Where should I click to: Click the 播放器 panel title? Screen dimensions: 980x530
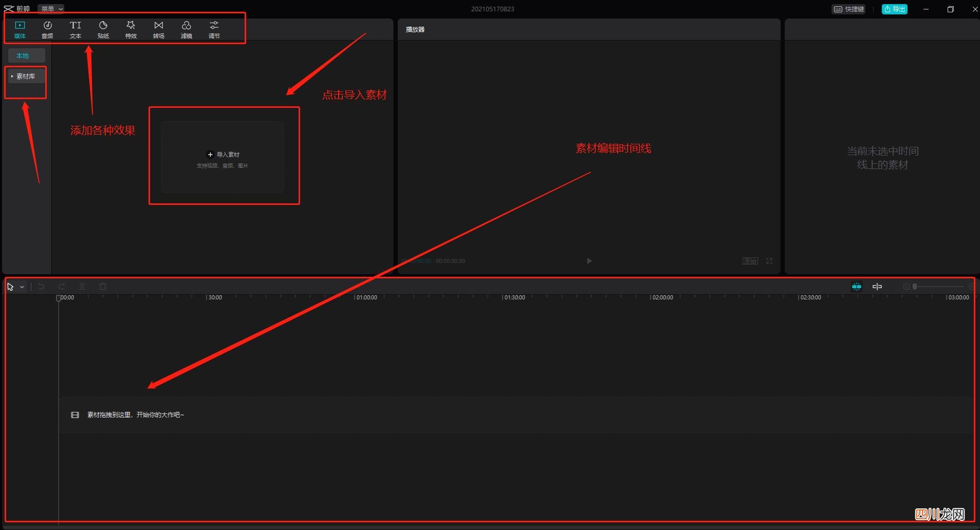click(415, 30)
